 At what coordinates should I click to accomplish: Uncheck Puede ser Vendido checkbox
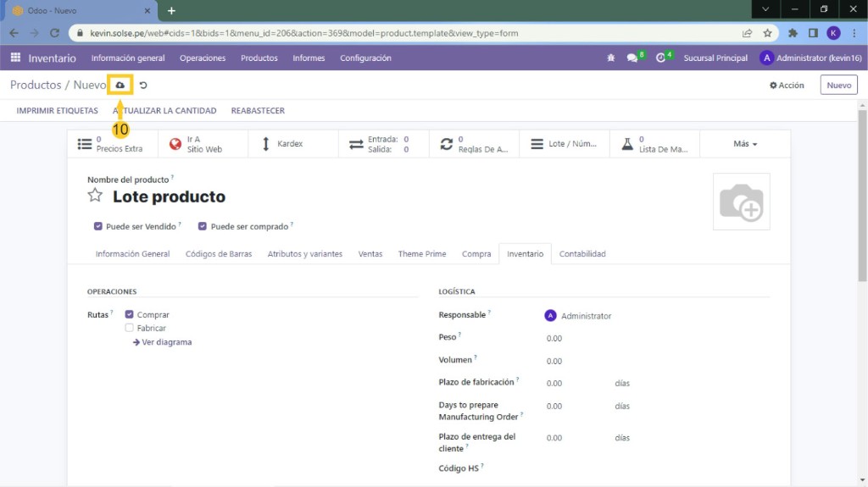[x=98, y=227]
